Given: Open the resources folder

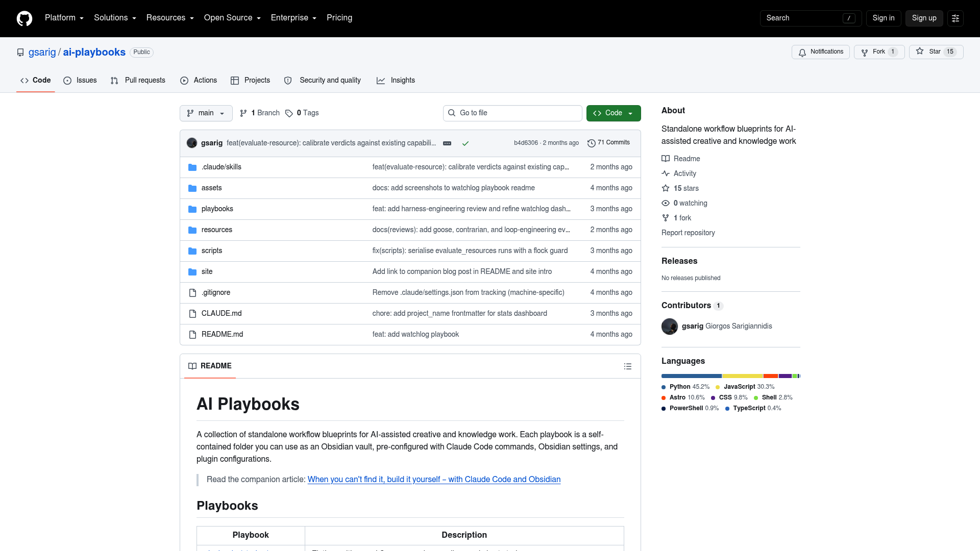Looking at the screenshot, I should (x=216, y=230).
